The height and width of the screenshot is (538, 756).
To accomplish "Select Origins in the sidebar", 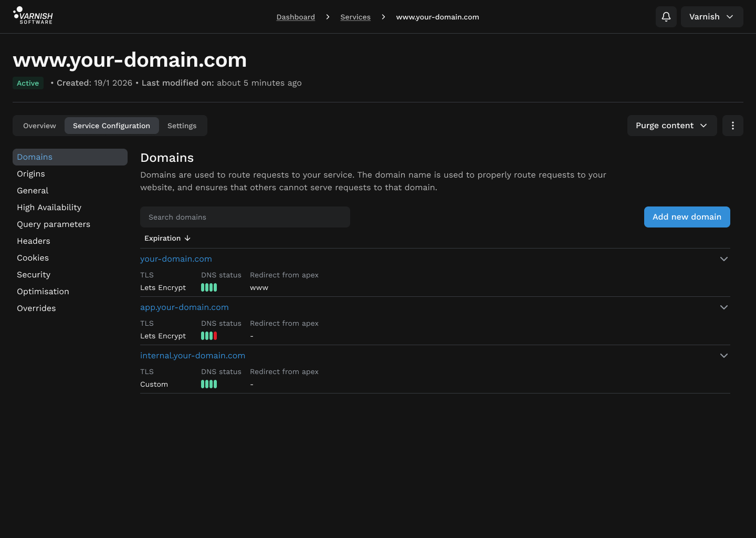I will click(x=31, y=174).
